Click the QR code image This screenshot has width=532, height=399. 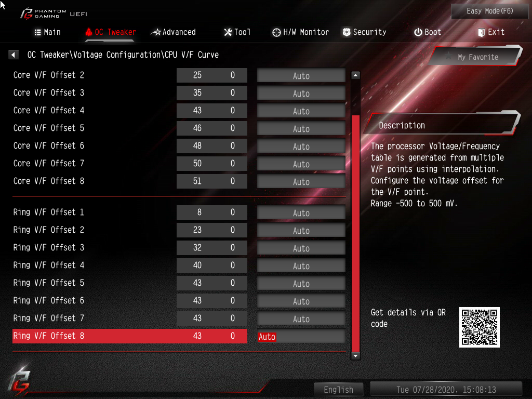click(x=479, y=327)
